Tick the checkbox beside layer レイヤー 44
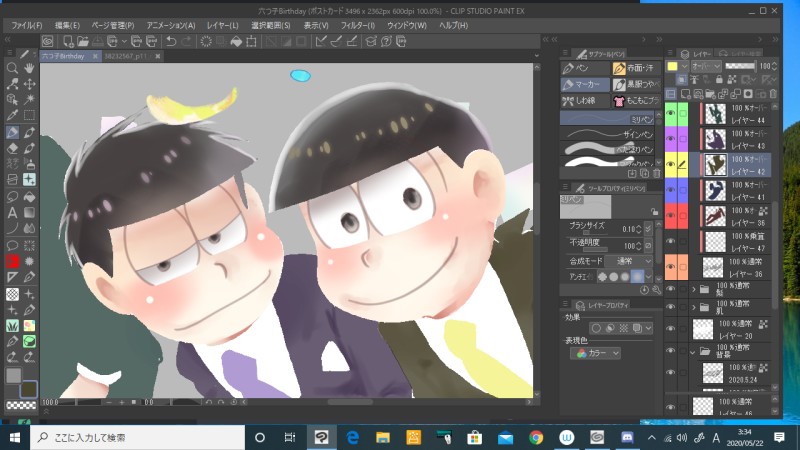 [683, 113]
